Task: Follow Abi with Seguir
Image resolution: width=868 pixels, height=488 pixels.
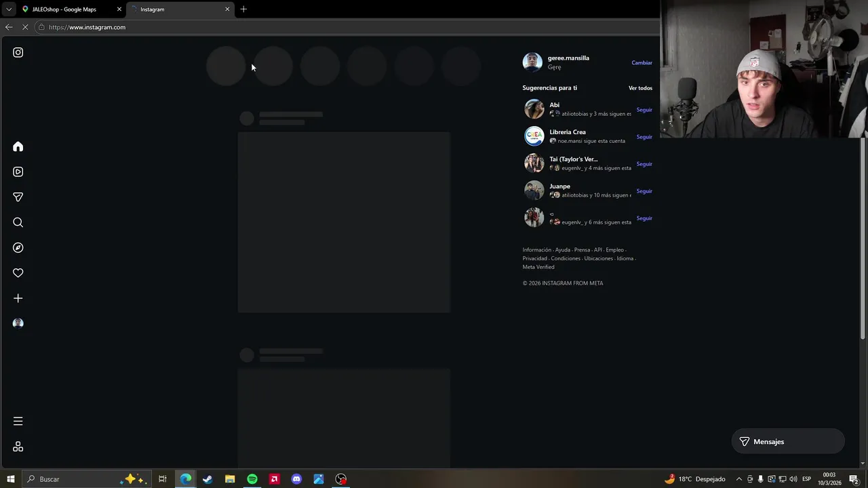Action: [644, 110]
